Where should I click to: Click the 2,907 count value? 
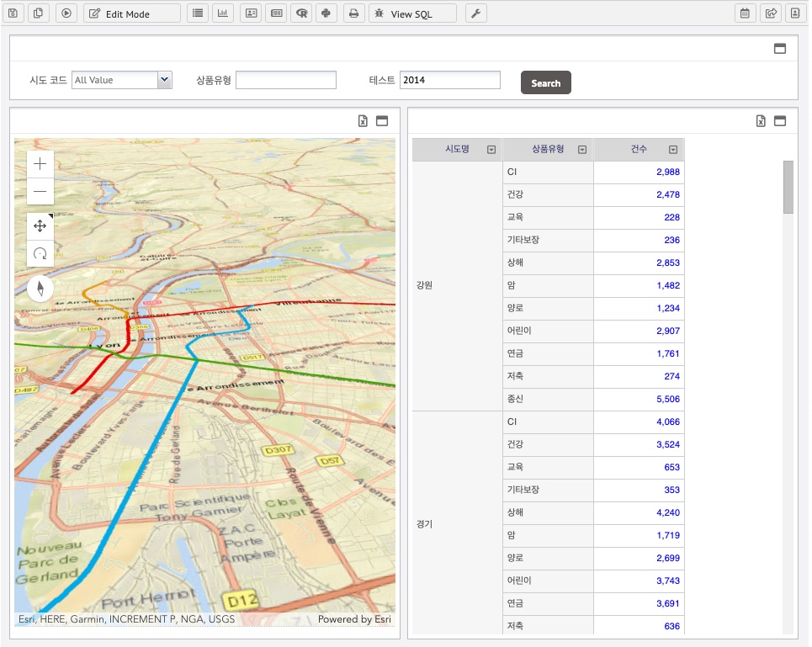point(668,331)
